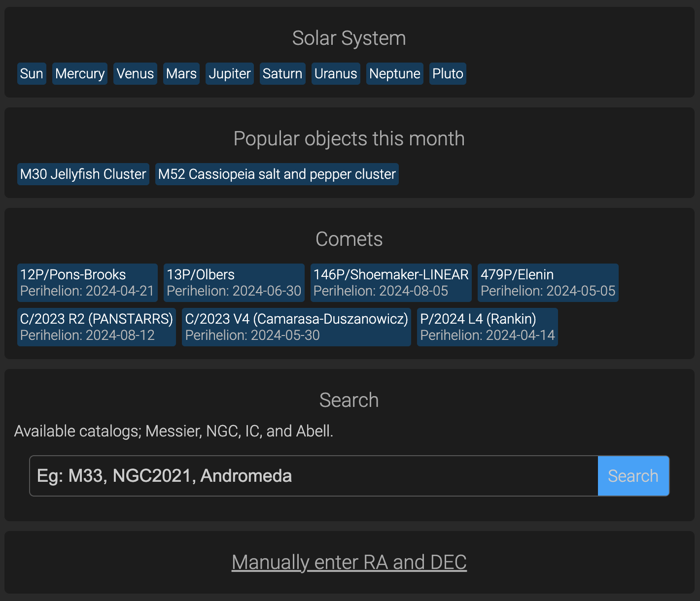Select comet 13P/Olbers
Viewport: 700px width, 601px height.
pyautogui.click(x=234, y=283)
